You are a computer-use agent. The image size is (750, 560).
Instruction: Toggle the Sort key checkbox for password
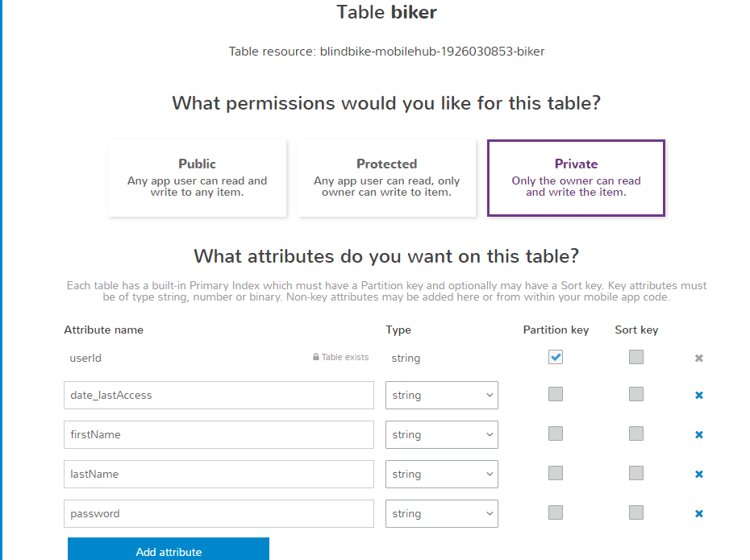(636, 512)
